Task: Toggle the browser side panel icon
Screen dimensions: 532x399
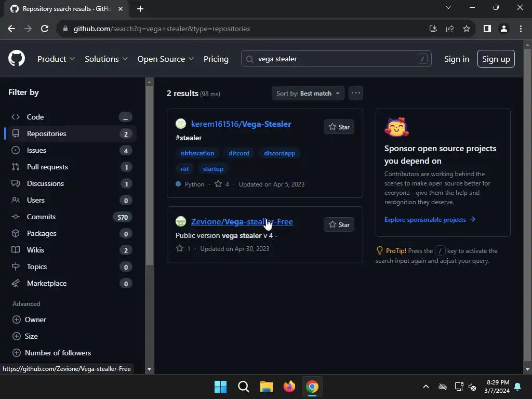Action: pos(487,29)
